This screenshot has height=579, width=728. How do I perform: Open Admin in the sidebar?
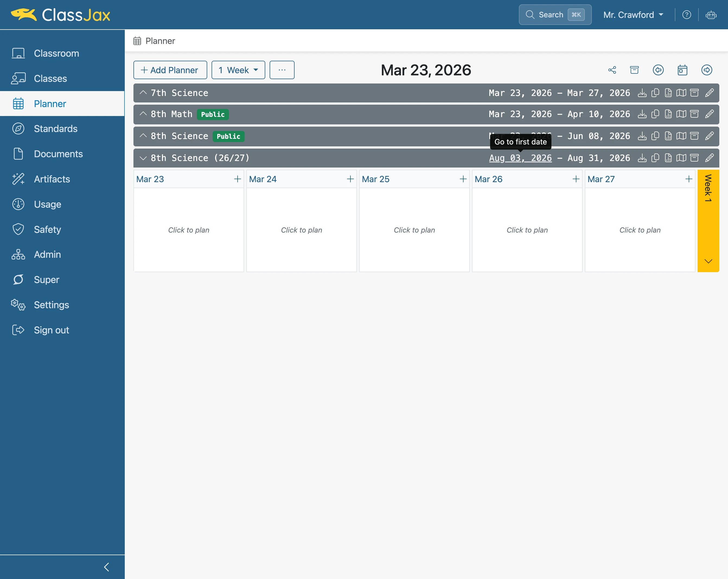(x=62, y=255)
